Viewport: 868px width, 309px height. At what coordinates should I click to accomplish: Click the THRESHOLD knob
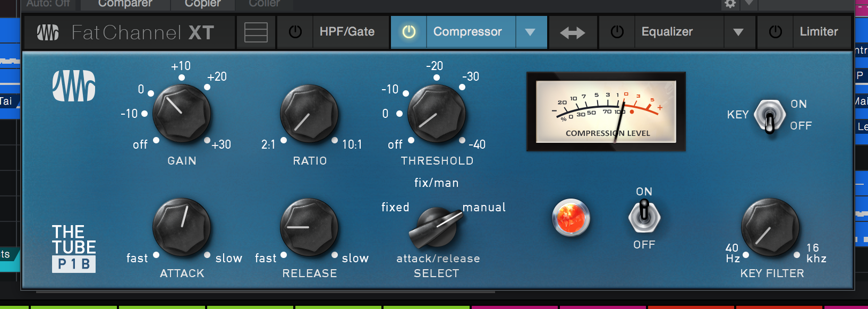[437, 114]
